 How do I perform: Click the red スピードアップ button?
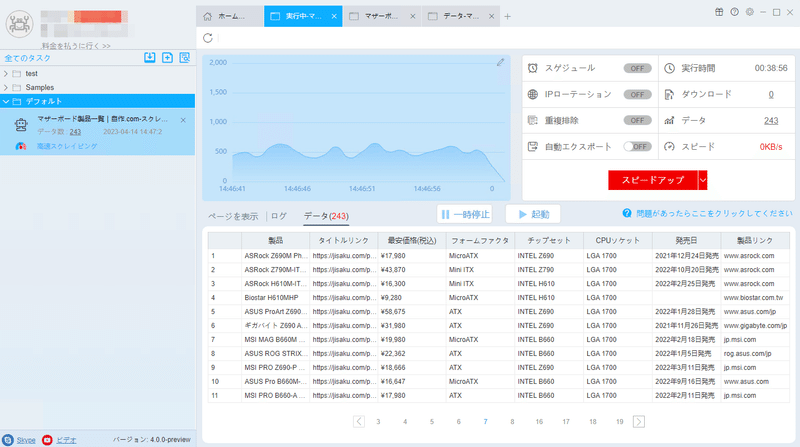point(653,180)
